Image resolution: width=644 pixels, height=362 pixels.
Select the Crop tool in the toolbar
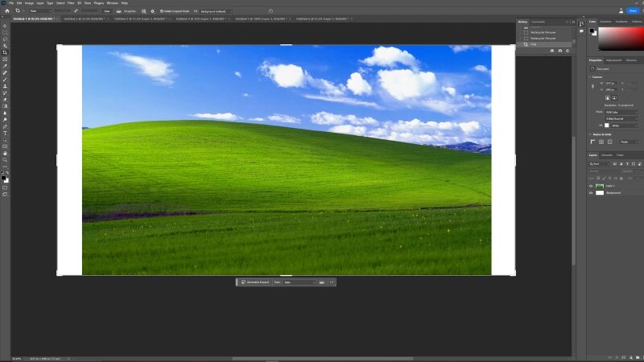5,52
